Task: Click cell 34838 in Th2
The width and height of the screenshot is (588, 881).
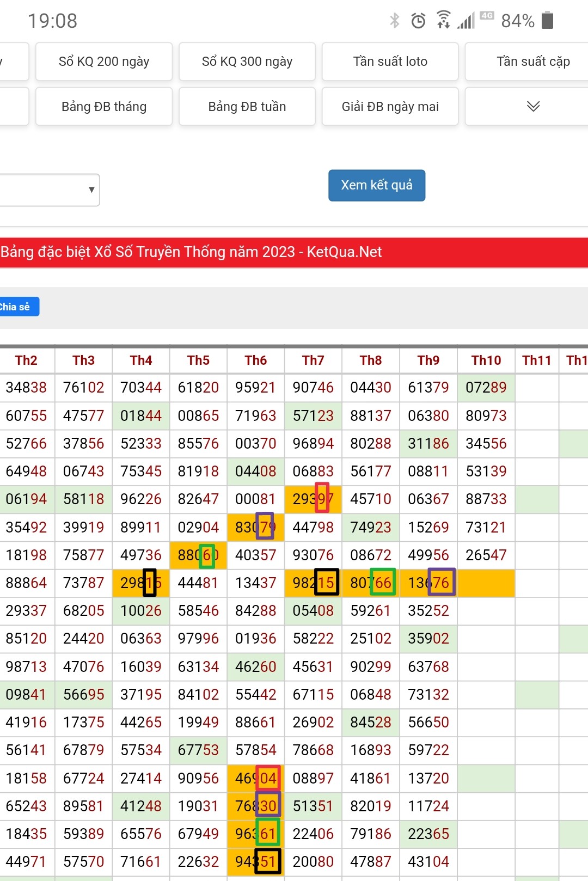Action: tap(26, 388)
